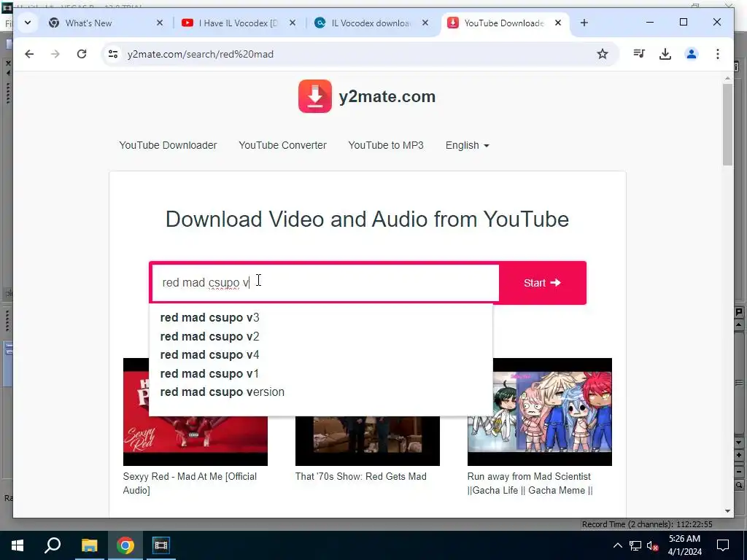The width and height of the screenshot is (747, 560).
Task: Open Windows Start menu
Action: click(18, 545)
